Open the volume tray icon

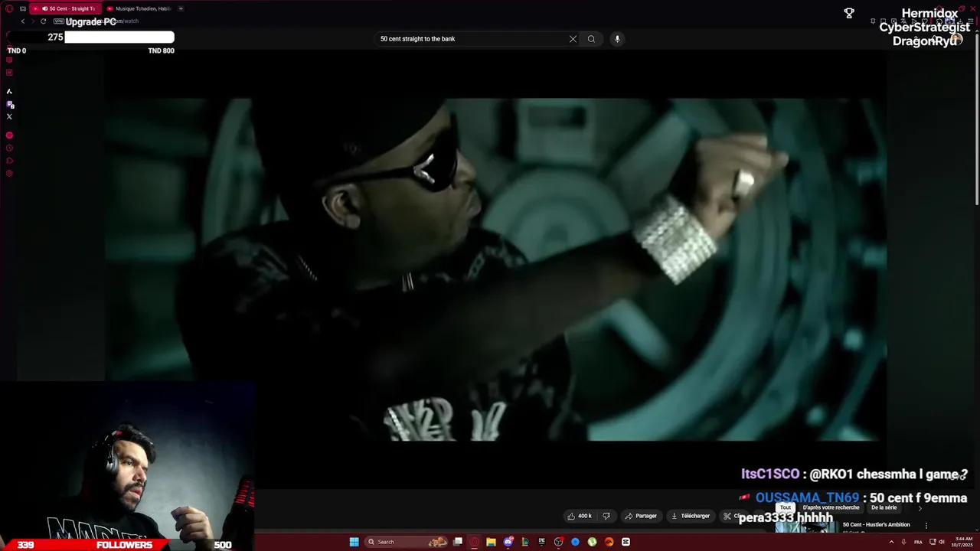click(x=941, y=542)
